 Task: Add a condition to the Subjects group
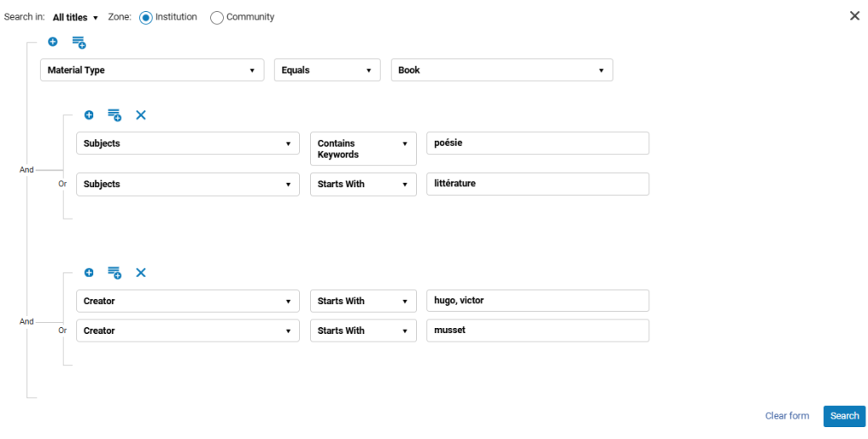pyautogui.click(x=88, y=115)
